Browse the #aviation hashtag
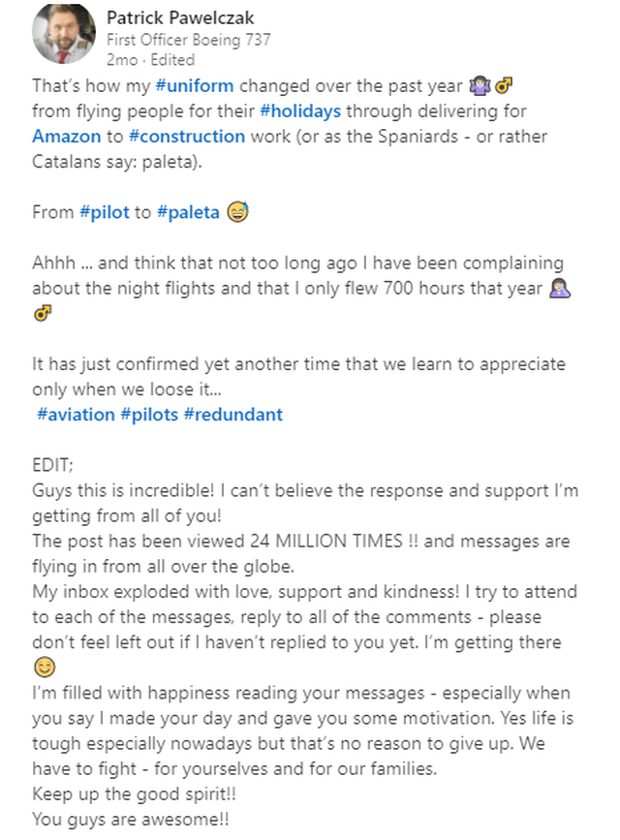The image size is (620, 840). 77,414
